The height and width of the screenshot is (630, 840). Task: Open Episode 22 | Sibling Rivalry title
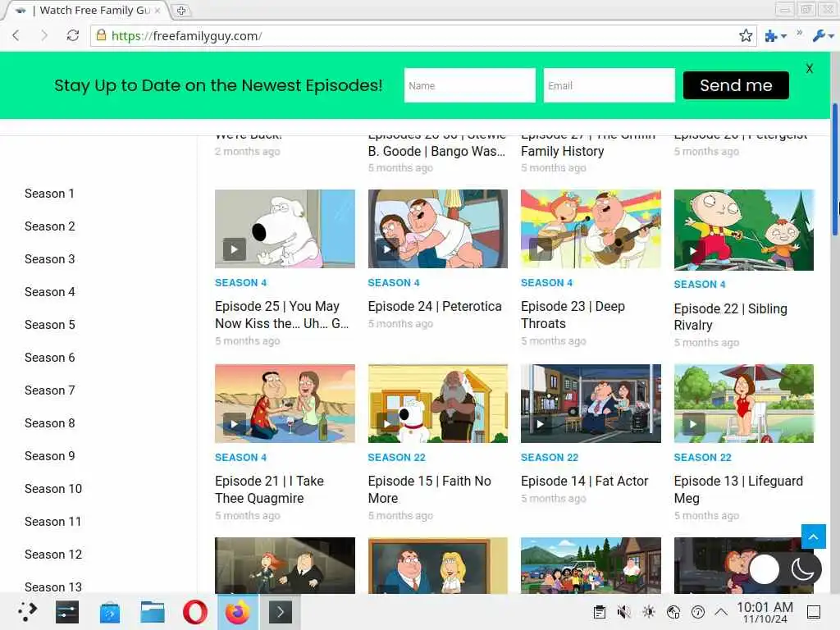click(730, 317)
